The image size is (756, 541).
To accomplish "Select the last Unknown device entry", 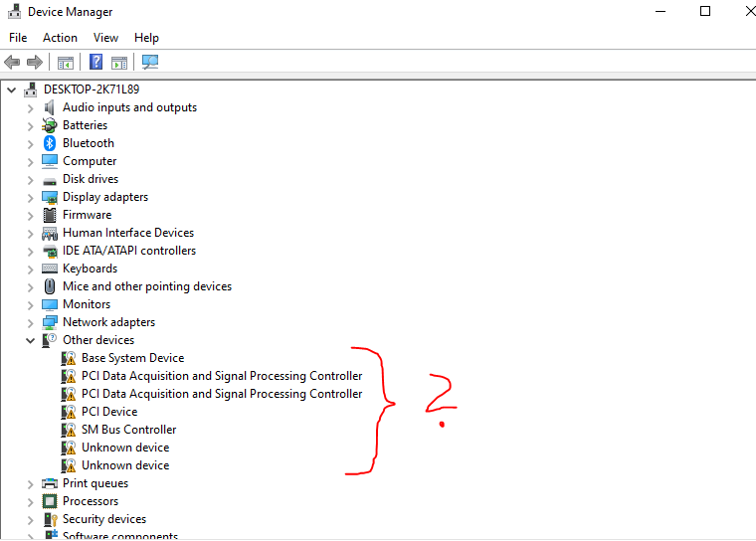I will click(125, 464).
